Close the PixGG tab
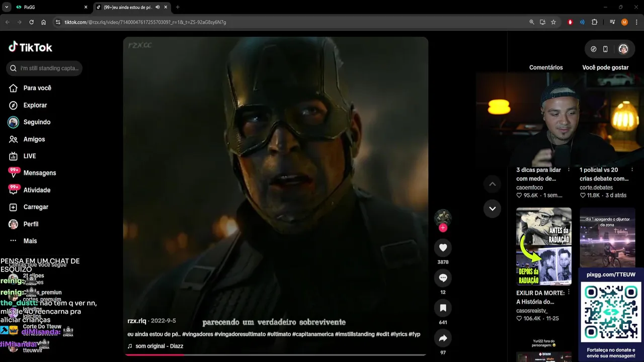This screenshot has width=644, height=362. point(86,7)
